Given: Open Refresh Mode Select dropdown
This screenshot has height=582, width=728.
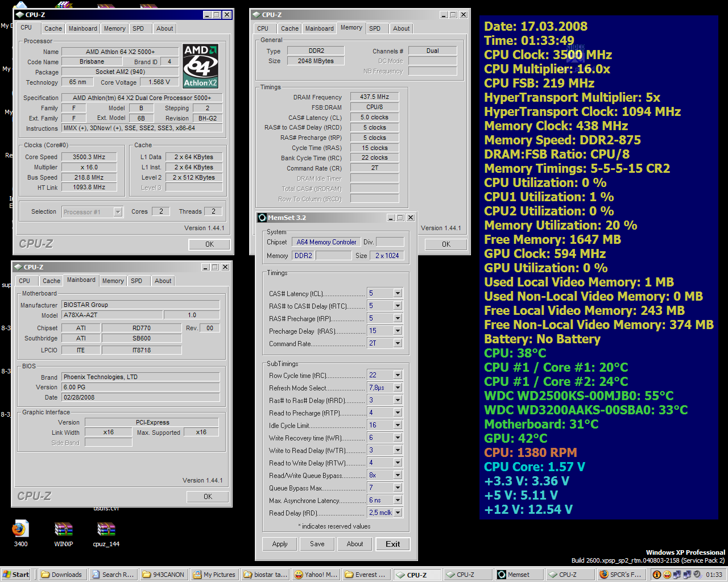Looking at the screenshot, I should coord(398,388).
